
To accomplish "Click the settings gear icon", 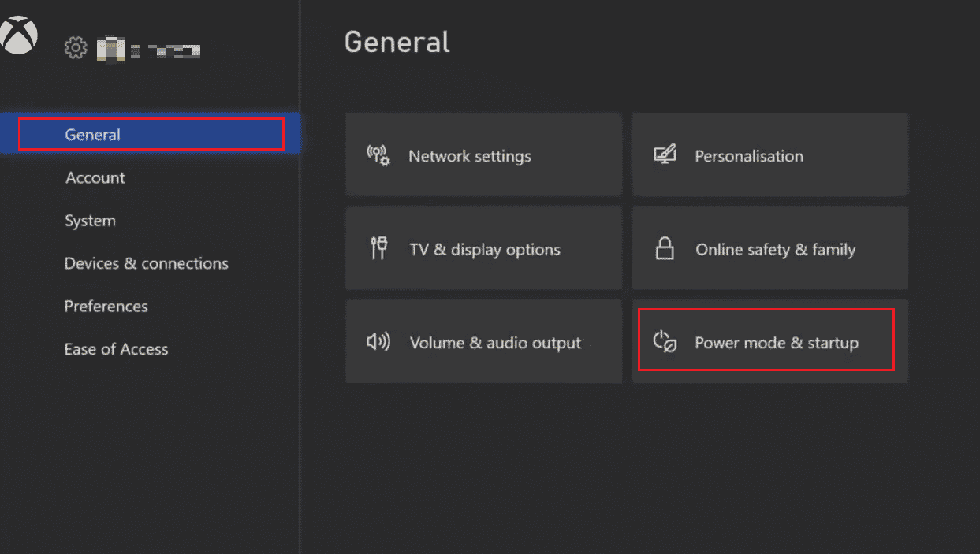I will [75, 49].
